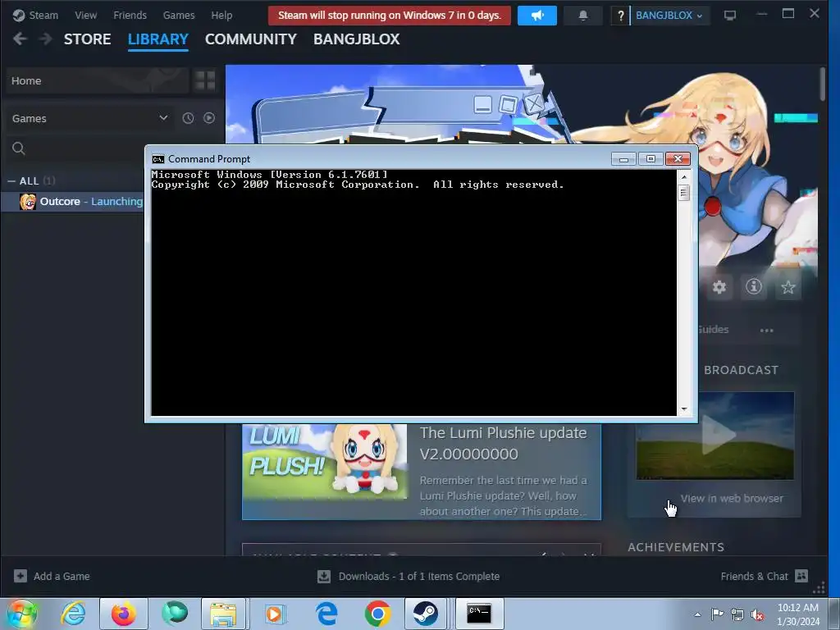The width and height of the screenshot is (840, 630).
Task: Click the ready-to-play filter icon
Action: [209, 118]
